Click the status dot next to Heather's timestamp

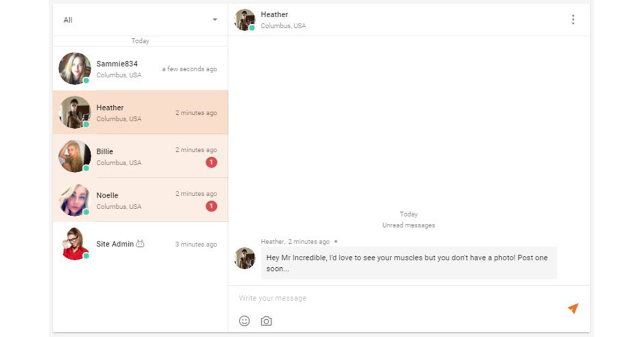[x=336, y=242]
